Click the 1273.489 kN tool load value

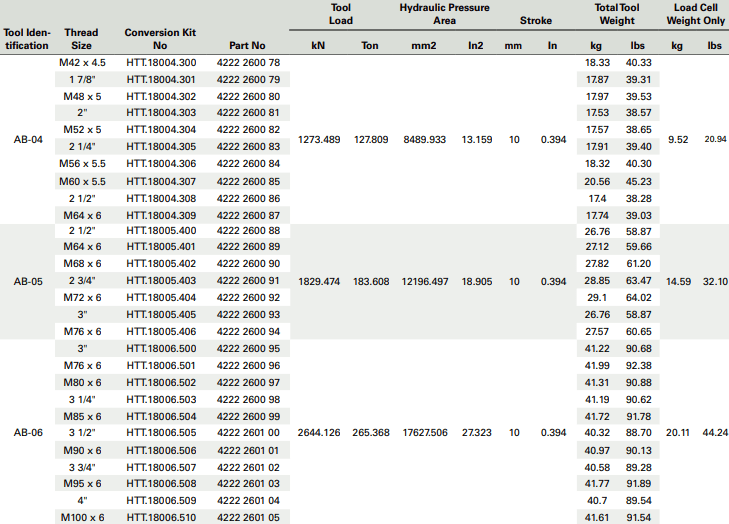point(320,140)
